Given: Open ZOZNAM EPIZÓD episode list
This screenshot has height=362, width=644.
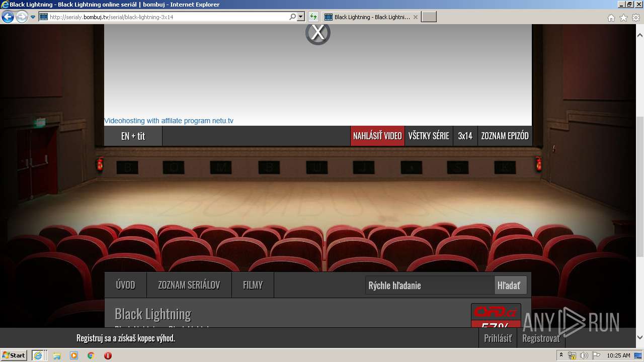Looking at the screenshot, I should click(x=505, y=136).
